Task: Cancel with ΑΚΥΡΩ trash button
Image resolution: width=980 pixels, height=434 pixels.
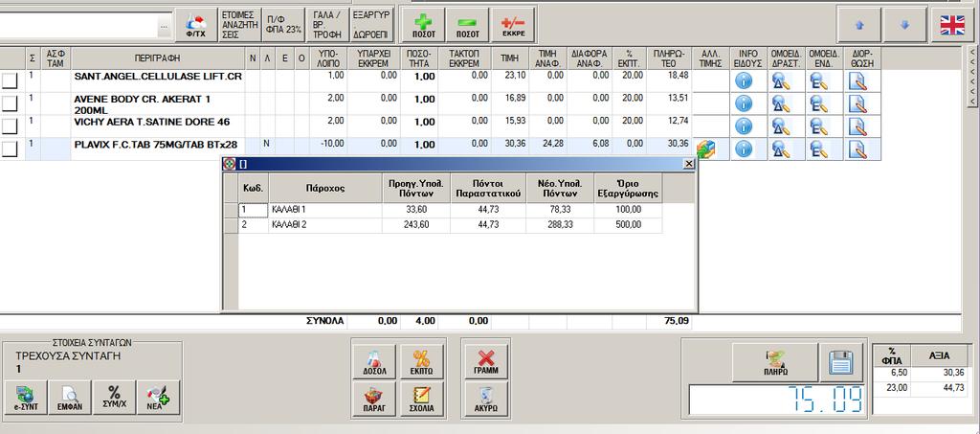Action: pos(485,399)
